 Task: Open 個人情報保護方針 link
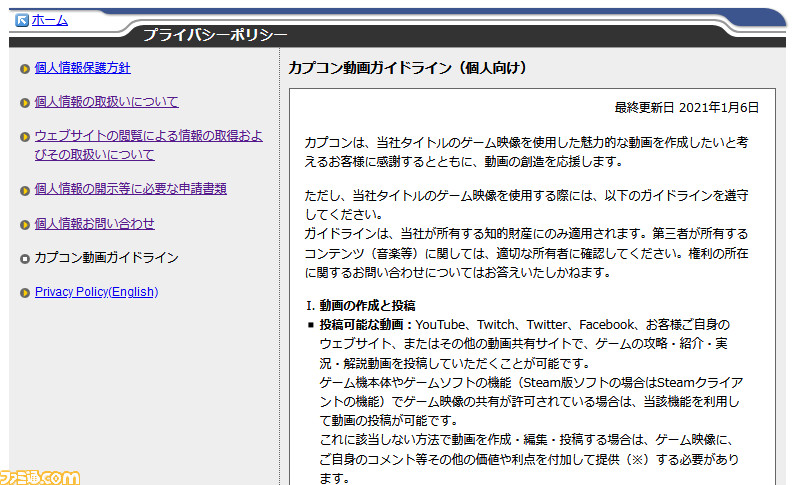pos(82,68)
